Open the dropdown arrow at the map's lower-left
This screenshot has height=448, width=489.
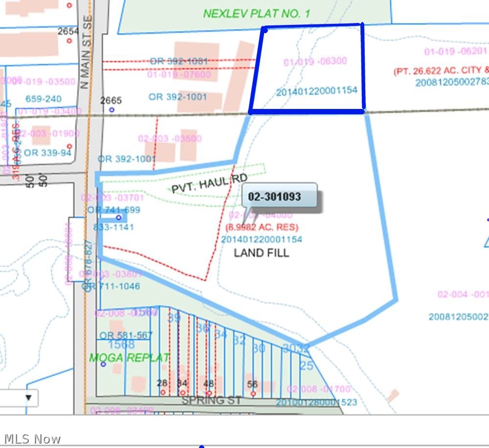[28, 398]
